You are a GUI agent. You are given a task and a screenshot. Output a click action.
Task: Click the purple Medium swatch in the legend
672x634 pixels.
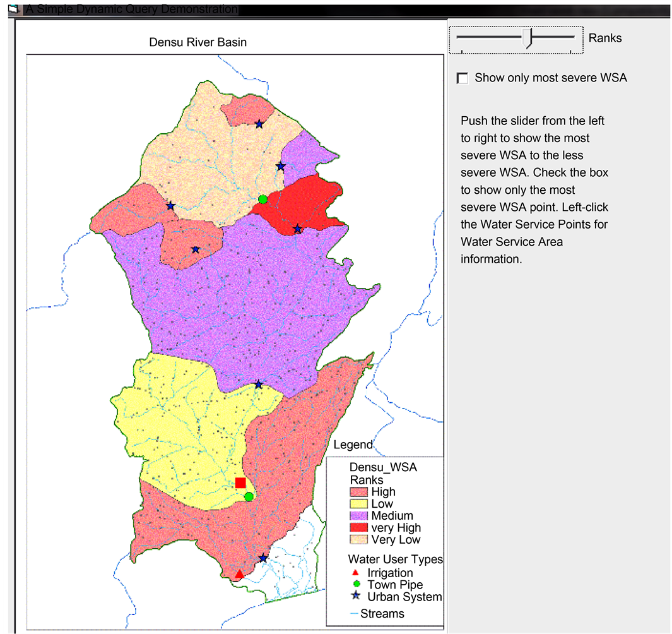pyautogui.click(x=359, y=516)
